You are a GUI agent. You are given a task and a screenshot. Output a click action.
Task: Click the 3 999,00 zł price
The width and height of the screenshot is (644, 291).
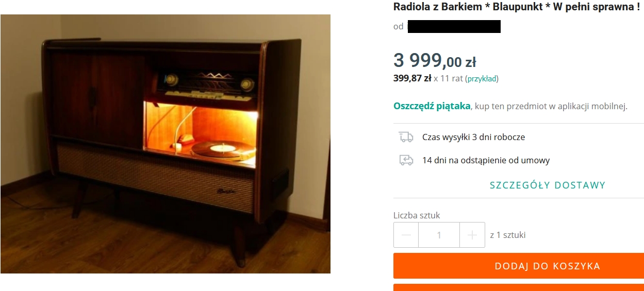pos(435,61)
